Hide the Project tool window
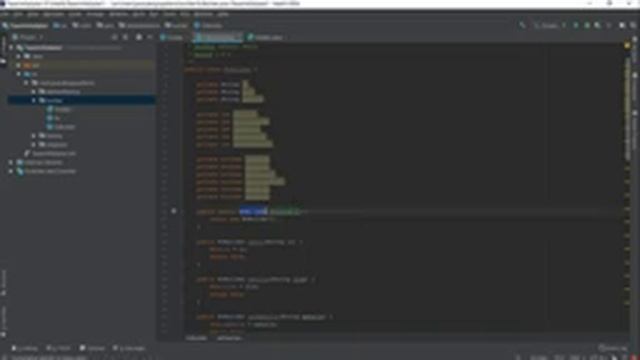 tap(150, 37)
